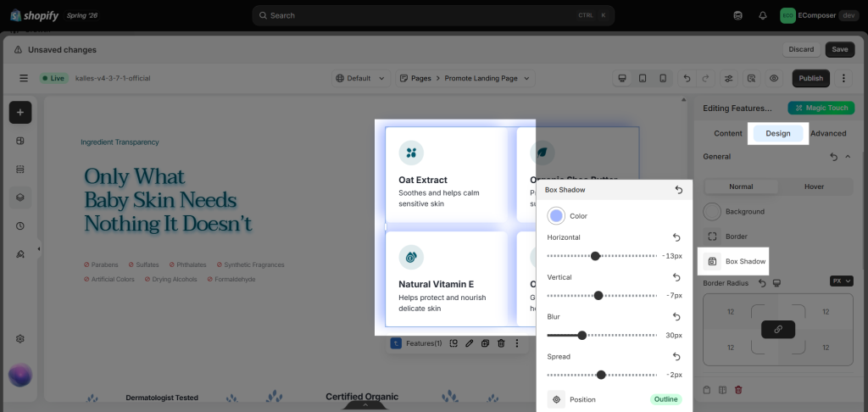Viewport: 868px width, 412px height.
Task: Select desktop device view icon
Action: click(x=622, y=78)
